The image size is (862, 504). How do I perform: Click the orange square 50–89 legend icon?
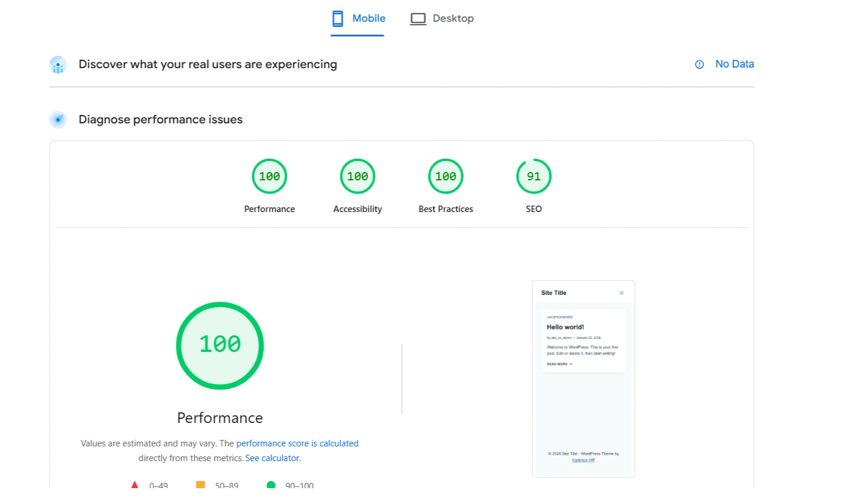point(200,485)
